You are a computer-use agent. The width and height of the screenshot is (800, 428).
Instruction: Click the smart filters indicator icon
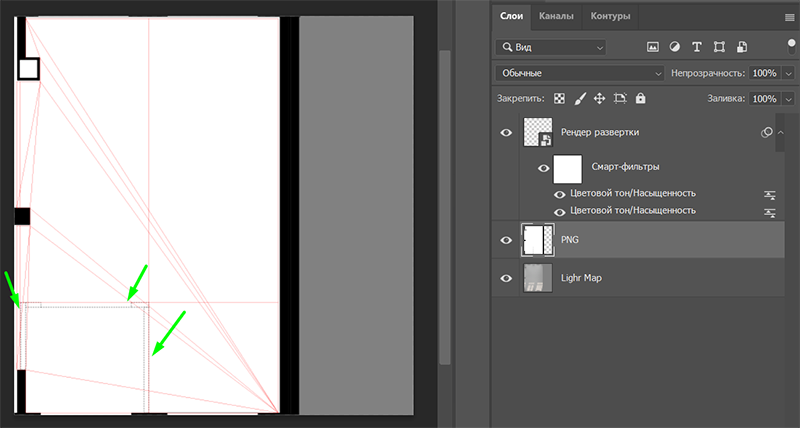coord(766,133)
